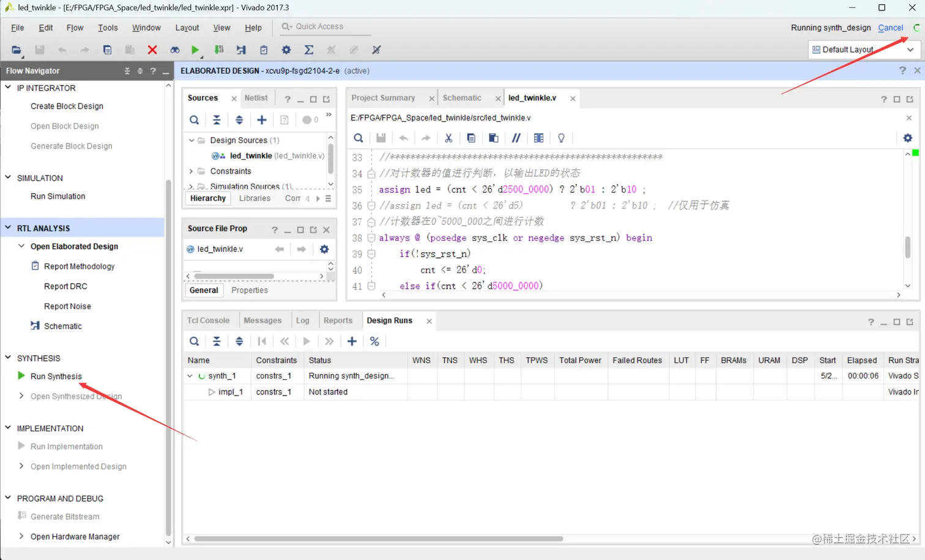The width and height of the screenshot is (925, 560).
Task: Click the editor search magnifier icon
Action: pos(358,138)
